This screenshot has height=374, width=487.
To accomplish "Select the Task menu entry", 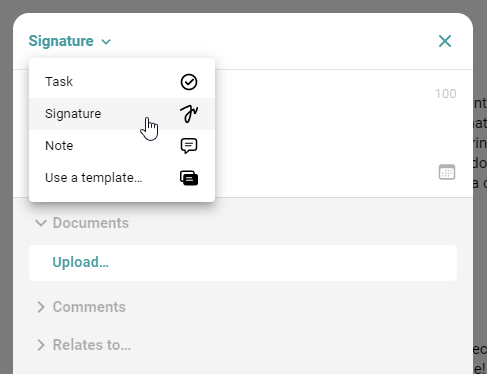I will [x=122, y=82].
